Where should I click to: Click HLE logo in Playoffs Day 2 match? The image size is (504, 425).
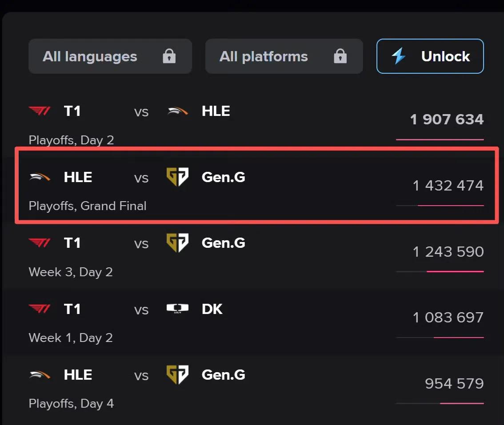click(x=177, y=111)
